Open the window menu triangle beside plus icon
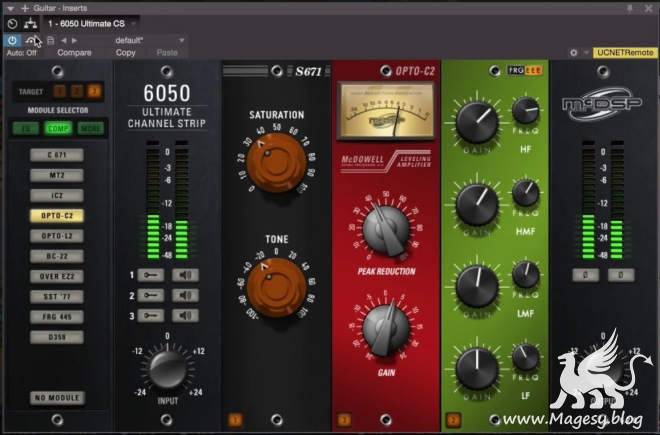 click(x=11, y=8)
